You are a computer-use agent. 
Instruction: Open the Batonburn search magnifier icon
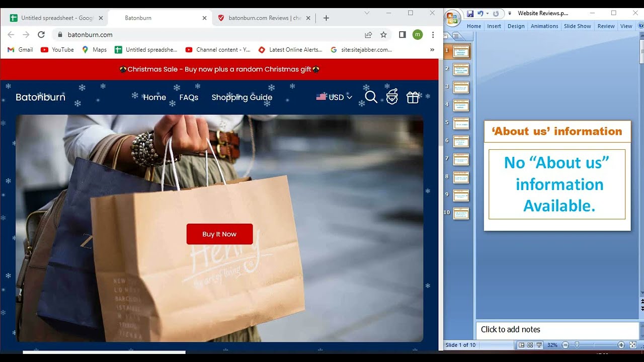tap(371, 97)
